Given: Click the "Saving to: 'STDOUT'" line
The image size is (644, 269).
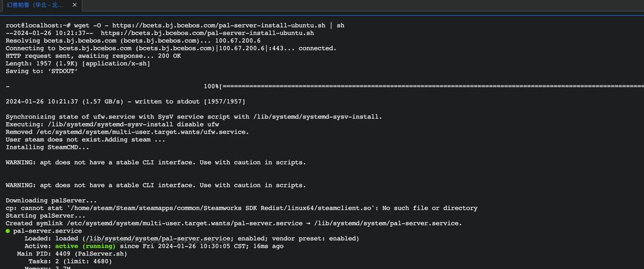Looking at the screenshot, I should [x=42, y=71].
